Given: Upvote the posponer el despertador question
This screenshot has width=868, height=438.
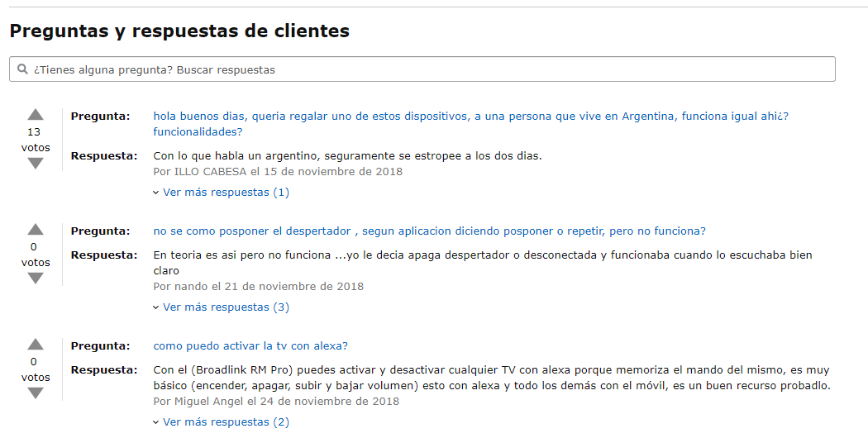Looking at the screenshot, I should tap(36, 229).
